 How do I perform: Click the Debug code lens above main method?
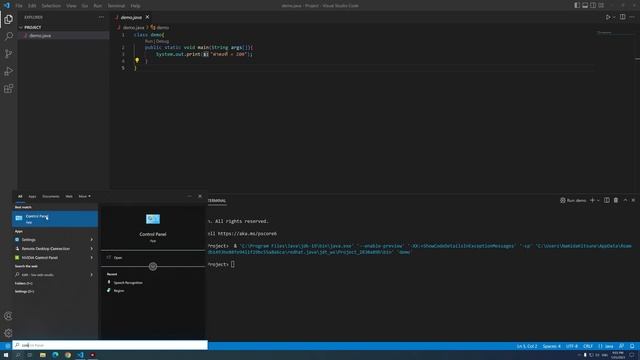coord(162,41)
